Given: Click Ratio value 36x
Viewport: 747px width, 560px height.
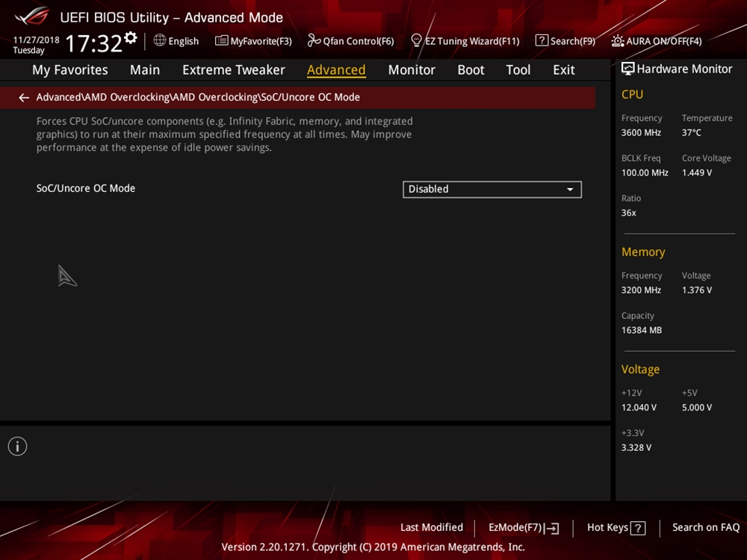Looking at the screenshot, I should [x=628, y=213].
